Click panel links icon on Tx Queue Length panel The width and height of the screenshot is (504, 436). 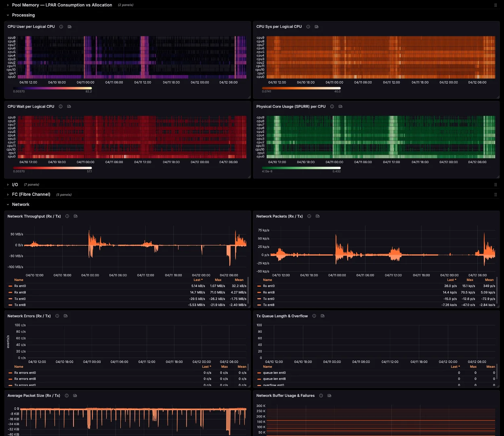point(322,316)
